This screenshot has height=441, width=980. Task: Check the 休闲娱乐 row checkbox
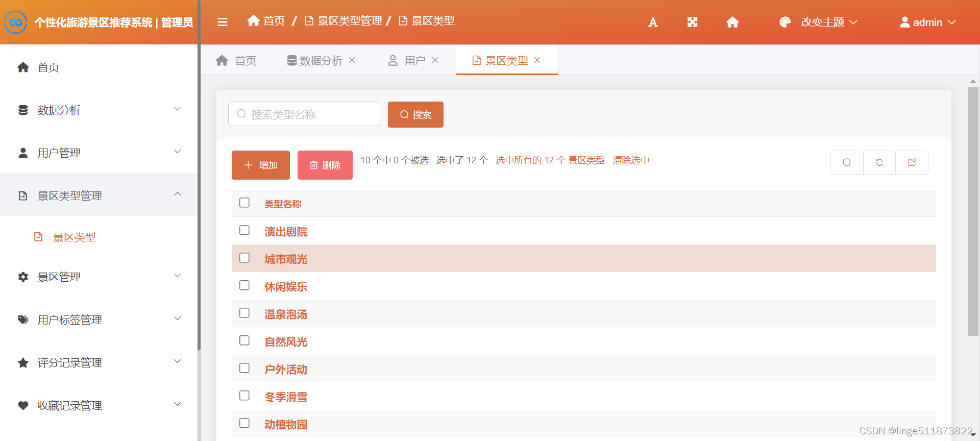[x=244, y=285]
